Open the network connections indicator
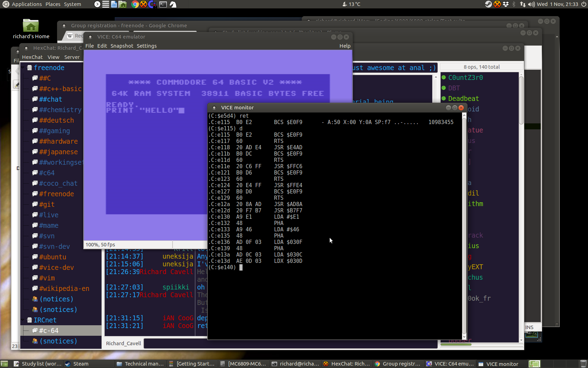This screenshot has height=368, width=588. pyautogui.click(x=523, y=4)
